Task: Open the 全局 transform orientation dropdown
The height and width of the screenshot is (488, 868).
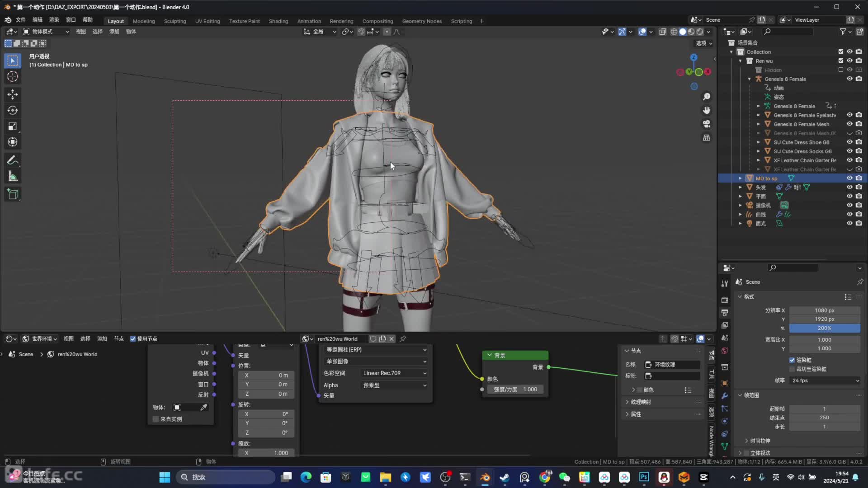Action: click(x=320, y=32)
